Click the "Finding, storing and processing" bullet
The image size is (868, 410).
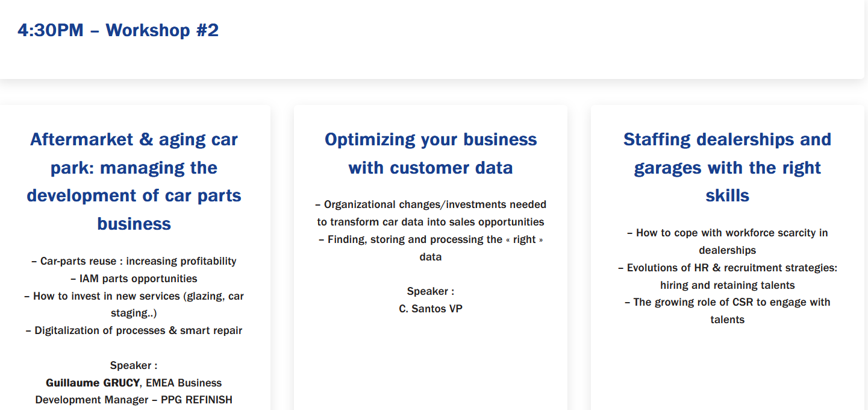(x=430, y=239)
